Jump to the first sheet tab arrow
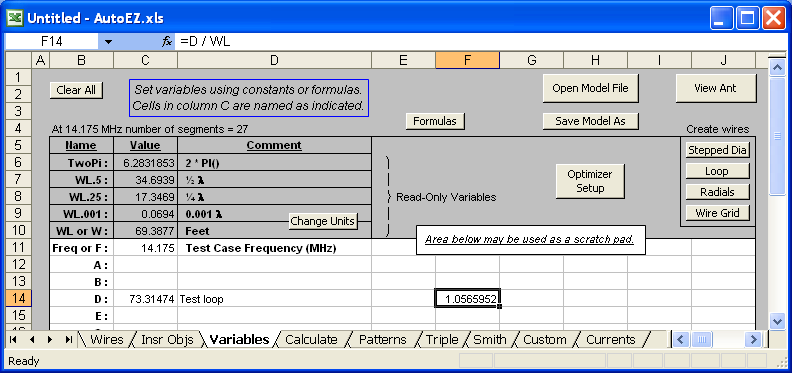 point(13,340)
